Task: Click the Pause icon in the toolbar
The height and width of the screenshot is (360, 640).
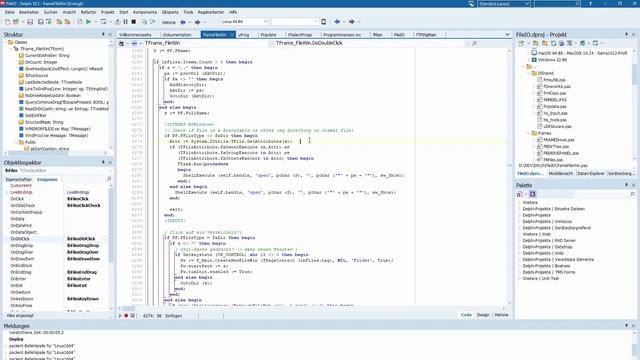Action: point(125,22)
